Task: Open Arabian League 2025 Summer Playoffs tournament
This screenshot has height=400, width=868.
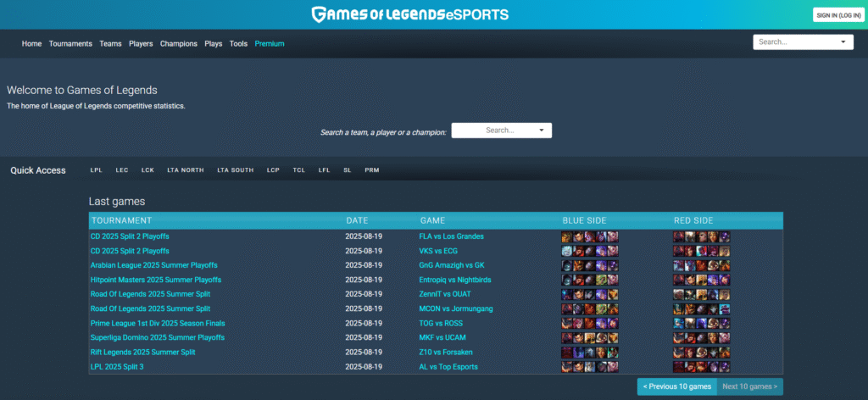Action: click(154, 265)
